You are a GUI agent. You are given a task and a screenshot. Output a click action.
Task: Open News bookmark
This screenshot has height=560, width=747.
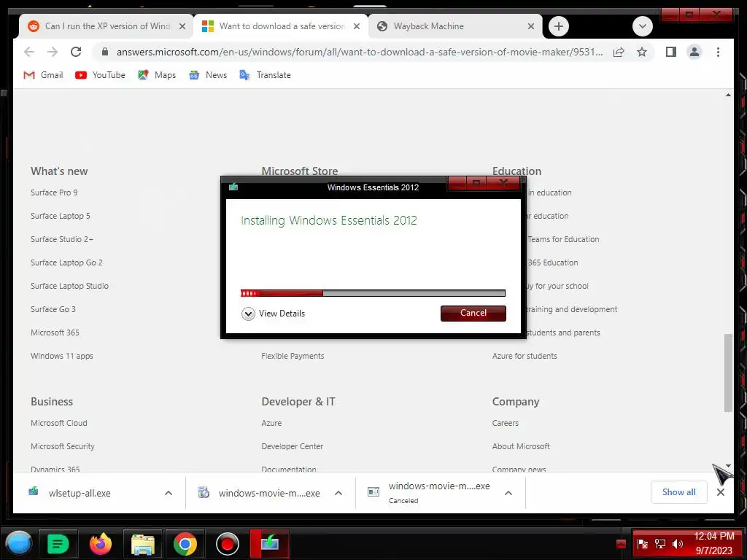point(208,75)
